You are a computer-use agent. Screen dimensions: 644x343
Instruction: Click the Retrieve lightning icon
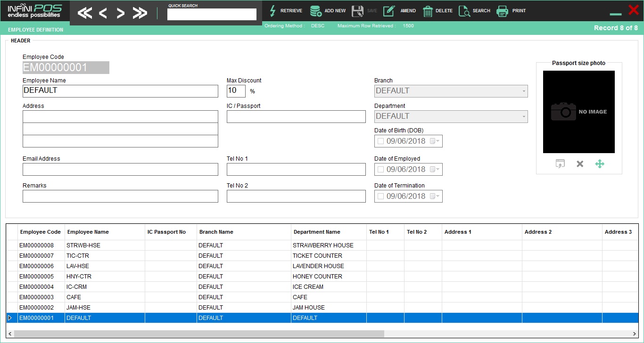tap(272, 11)
